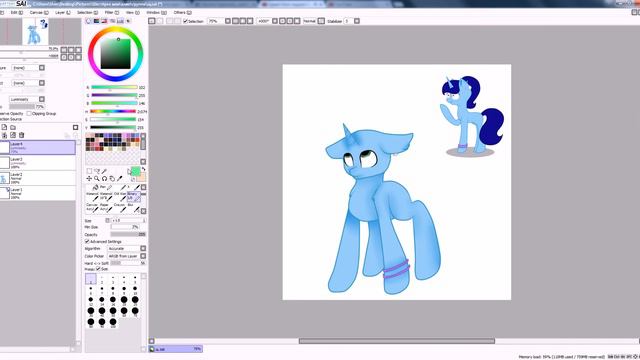The image size is (640, 360).
Task: Select the highlighted top layer row
Action: tap(38, 147)
